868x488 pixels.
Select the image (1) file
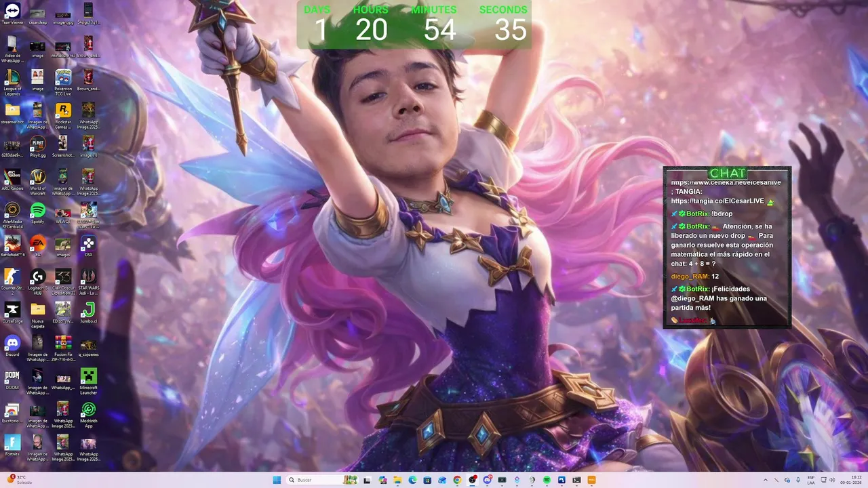click(x=88, y=147)
